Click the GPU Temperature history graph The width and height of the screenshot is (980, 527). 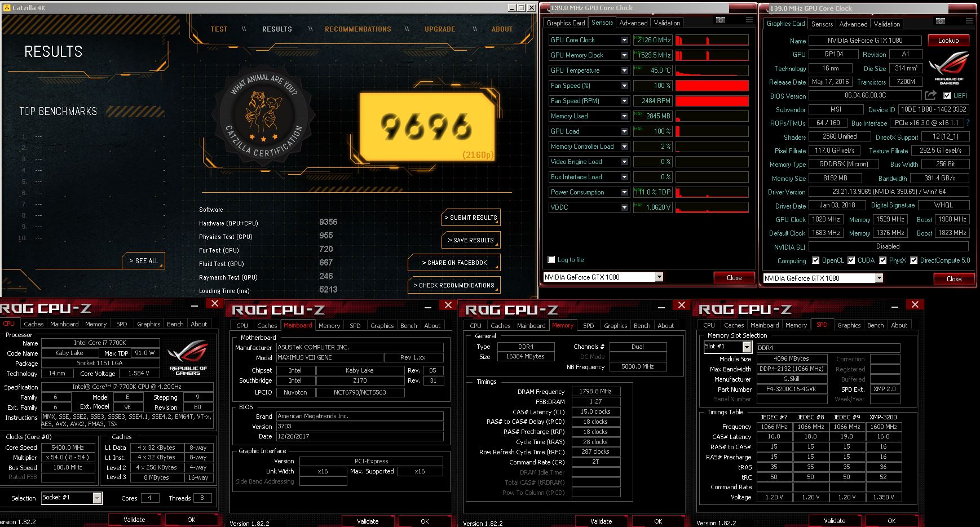point(712,70)
